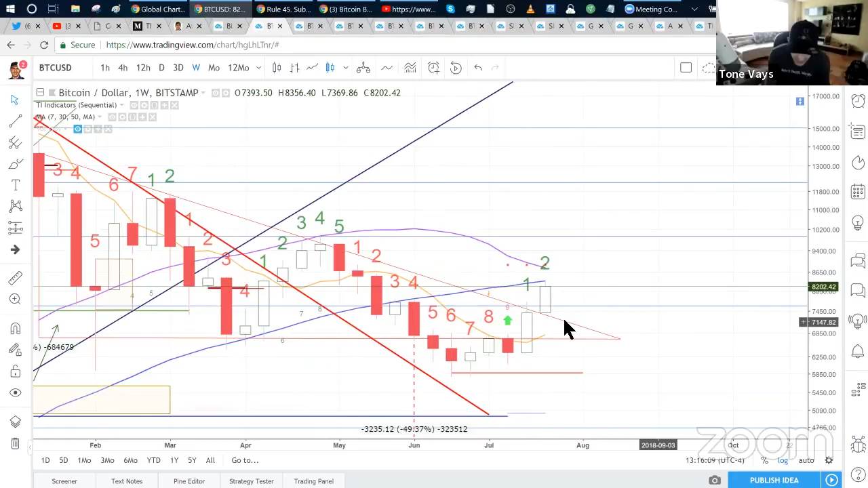The width and height of the screenshot is (868, 488).
Task: Open the calendar panel in right sidebar
Action: pyautogui.click(x=858, y=192)
